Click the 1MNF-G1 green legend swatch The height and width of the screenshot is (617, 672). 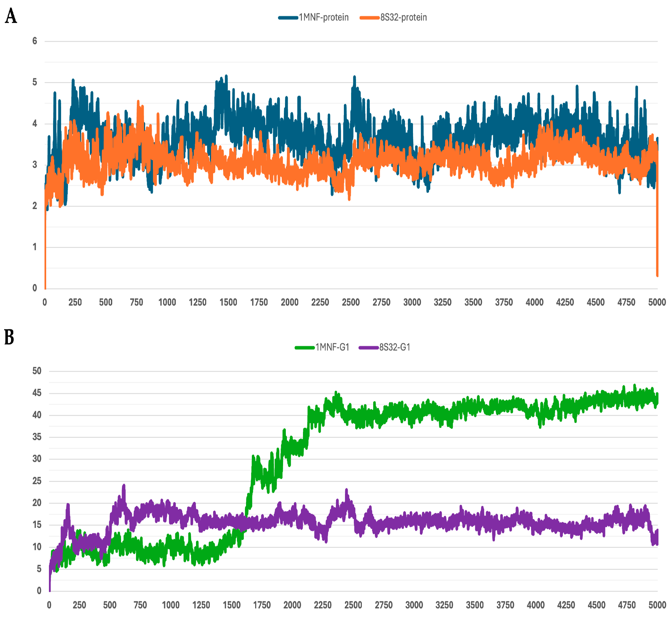305,348
